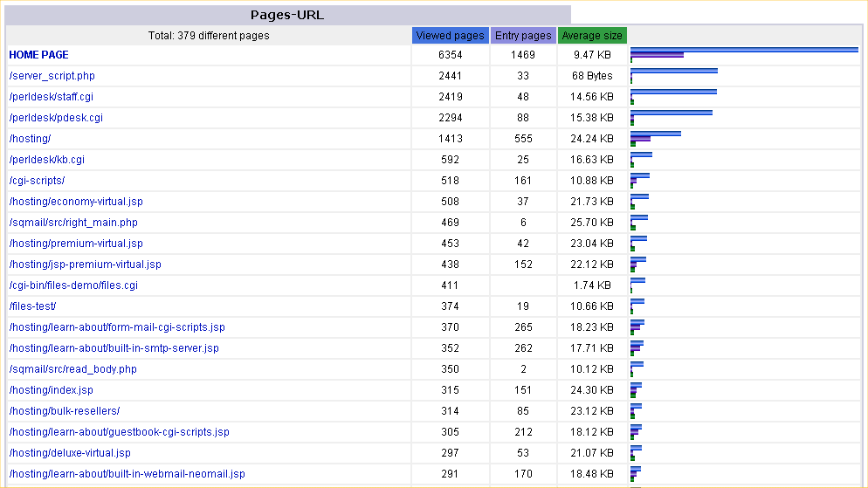Click the Pages-URL table title
The height and width of the screenshot is (488, 868).
coord(287,16)
